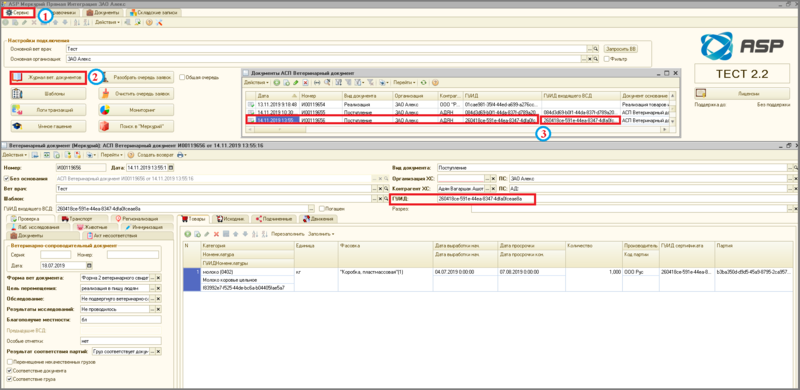
Task: Click the green add row icon in goods table
Action: [x=187, y=234]
